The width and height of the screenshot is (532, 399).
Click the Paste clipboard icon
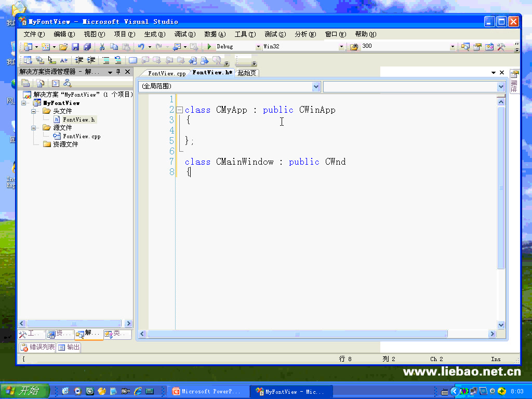coord(126,47)
